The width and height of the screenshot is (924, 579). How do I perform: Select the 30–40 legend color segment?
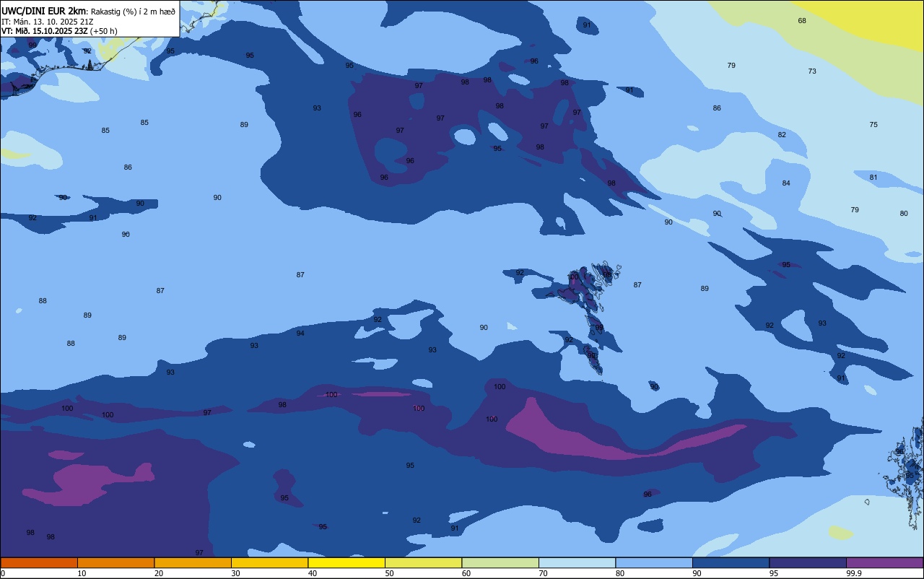coord(269,562)
